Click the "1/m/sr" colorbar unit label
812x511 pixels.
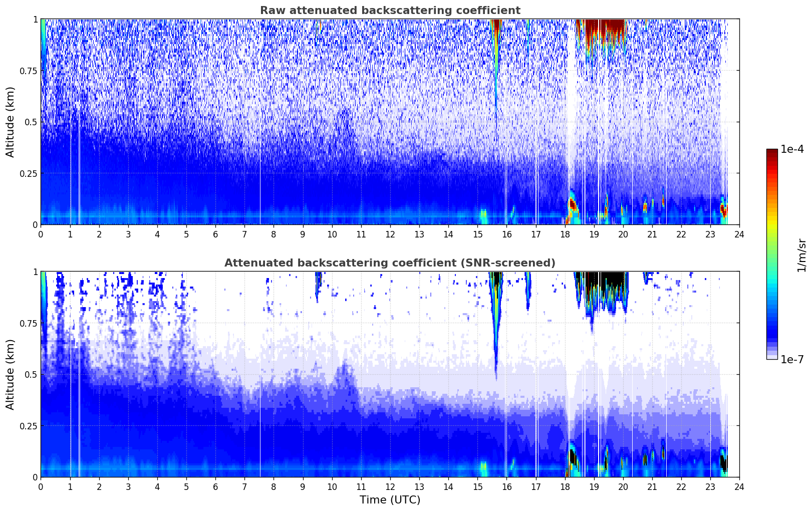[x=801, y=254]
